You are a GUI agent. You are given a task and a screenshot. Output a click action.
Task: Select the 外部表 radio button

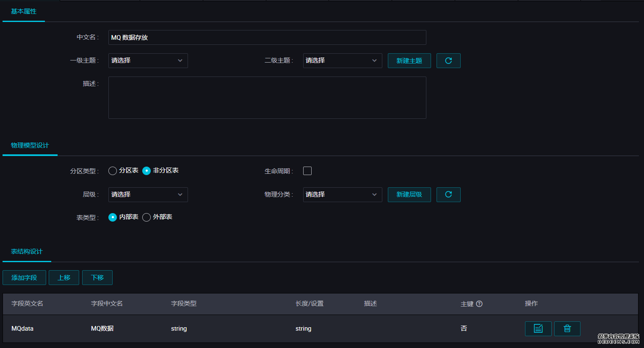click(x=146, y=217)
